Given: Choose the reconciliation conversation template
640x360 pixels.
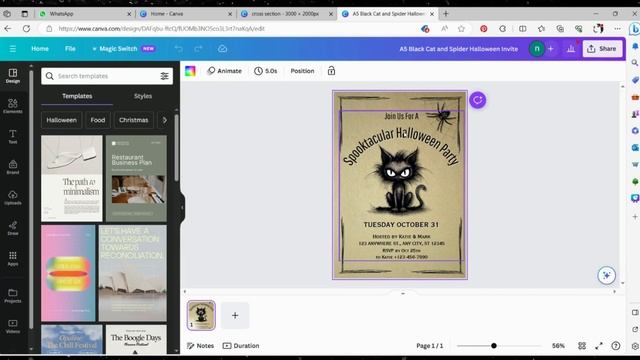Looking at the screenshot, I should (133, 273).
